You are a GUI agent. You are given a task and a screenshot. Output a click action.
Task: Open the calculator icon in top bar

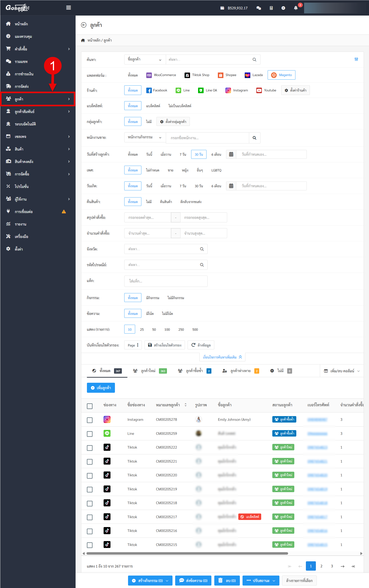271,8
